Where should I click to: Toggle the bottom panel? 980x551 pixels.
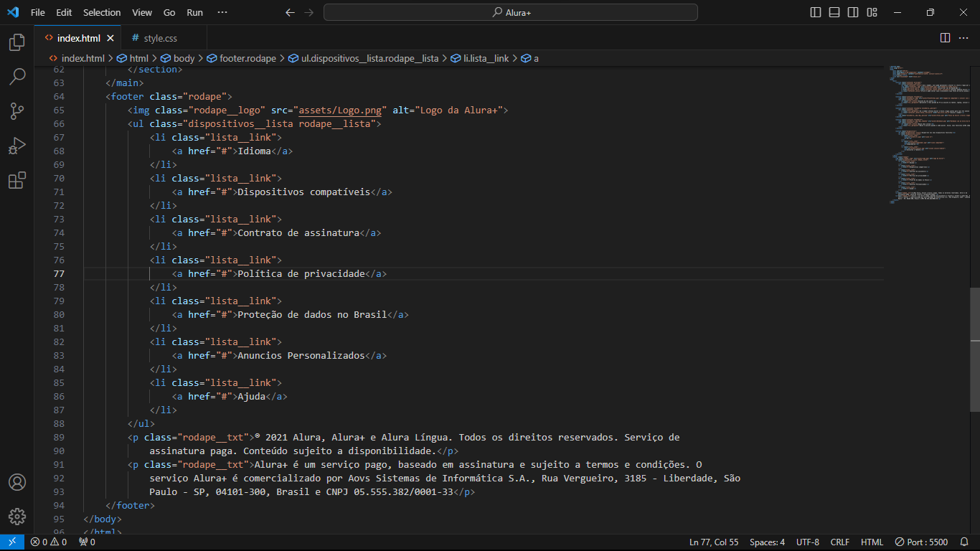834,12
